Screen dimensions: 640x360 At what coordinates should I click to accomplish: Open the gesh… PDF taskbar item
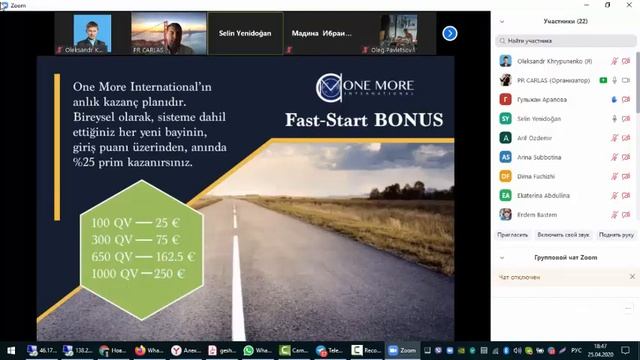pyautogui.click(x=221, y=350)
